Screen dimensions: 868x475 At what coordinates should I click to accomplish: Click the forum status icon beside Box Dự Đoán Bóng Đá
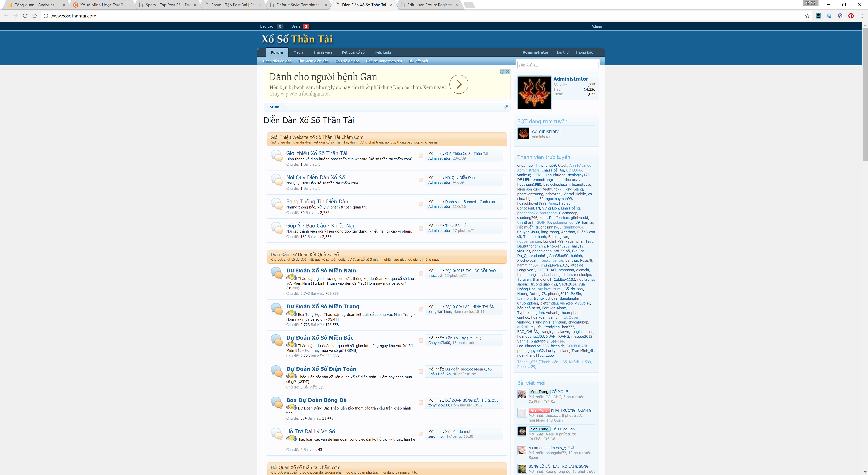pyautogui.click(x=277, y=403)
